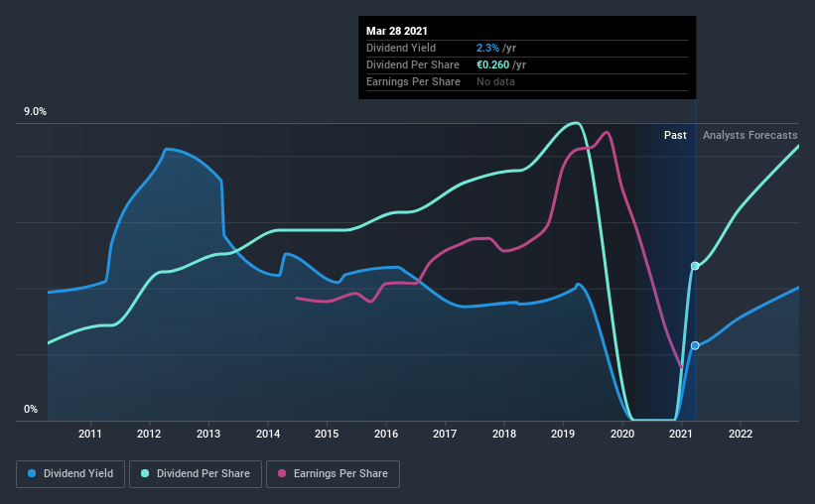Click the €0.260 Dividend Per Share tooltip value
The height and width of the screenshot is (504, 815).
point(492,64)
